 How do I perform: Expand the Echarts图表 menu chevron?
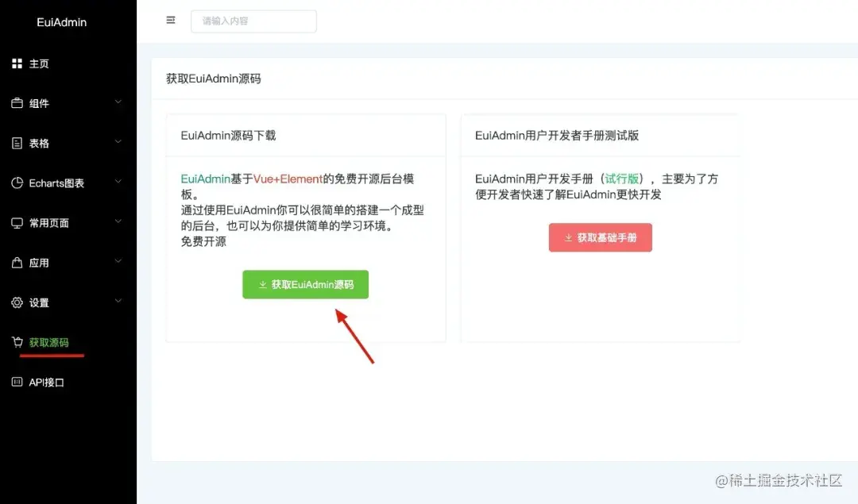click(118, 182)
